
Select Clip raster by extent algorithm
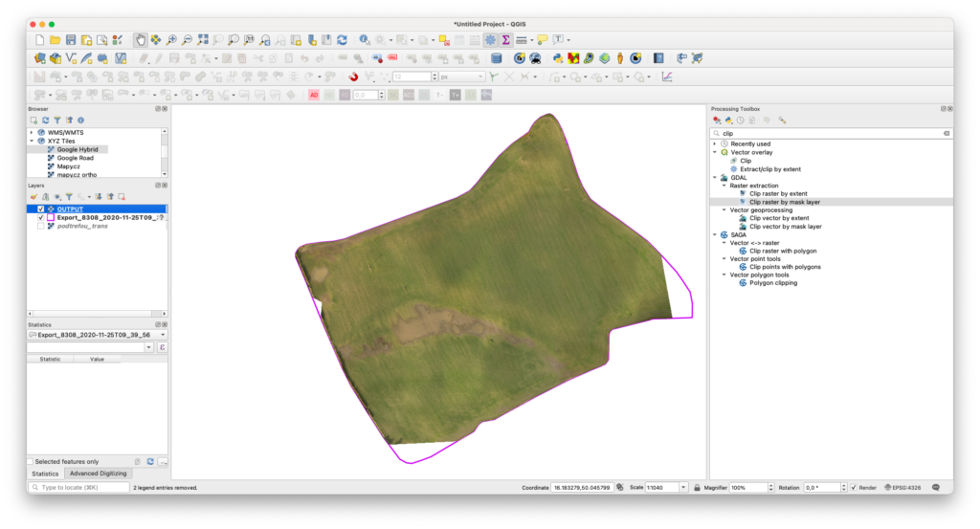click(777, 194)
